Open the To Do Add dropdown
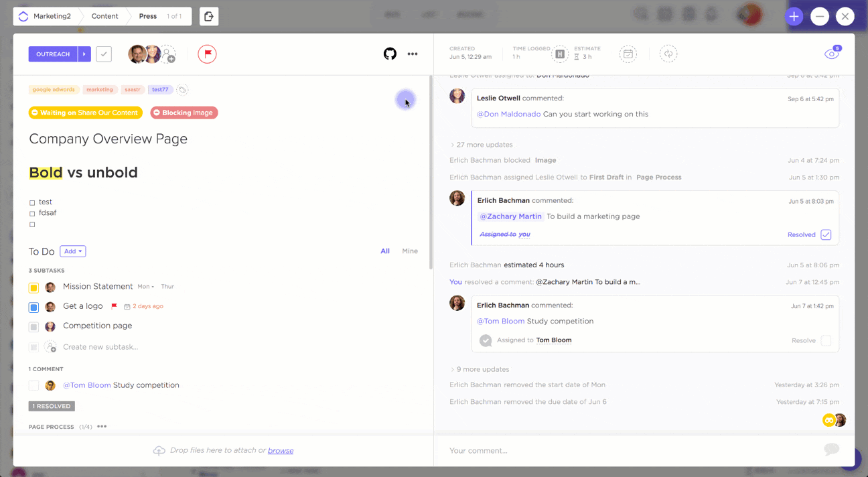The height and width of the screenshot is (477, 868). coord(73,251)
